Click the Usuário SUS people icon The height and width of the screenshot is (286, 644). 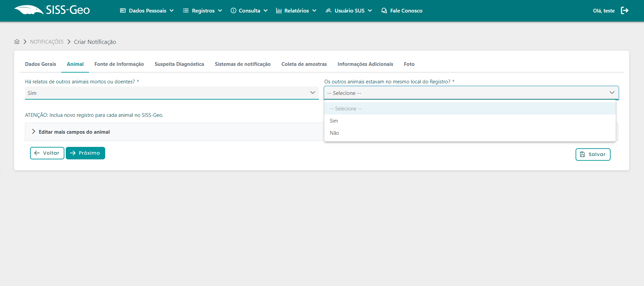[x=328, y=10]
